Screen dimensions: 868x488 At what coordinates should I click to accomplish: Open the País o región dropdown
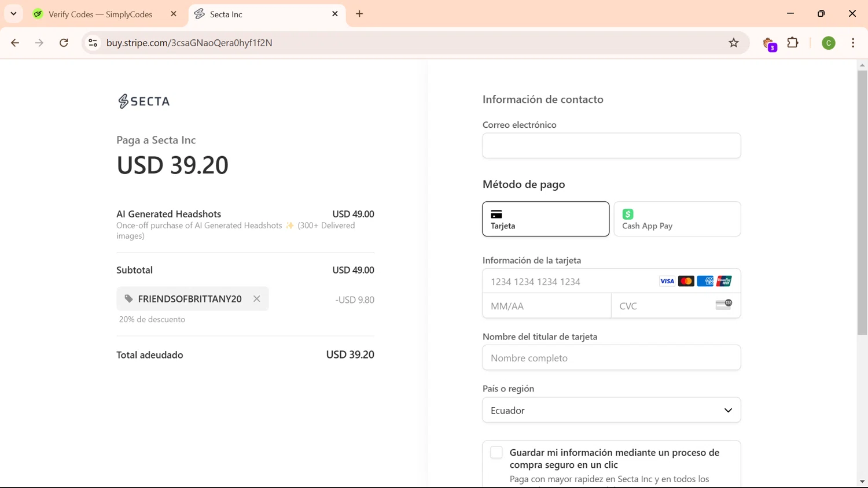(x=611, y=410)
